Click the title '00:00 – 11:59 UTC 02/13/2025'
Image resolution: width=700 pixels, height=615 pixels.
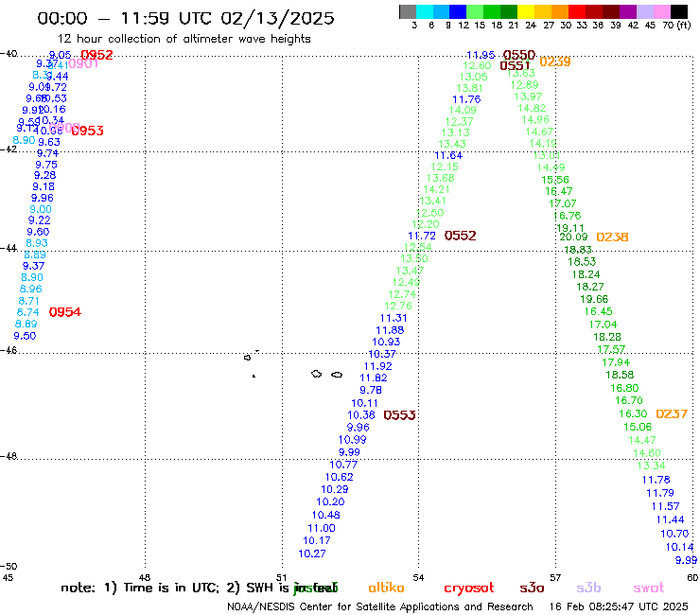185,18
